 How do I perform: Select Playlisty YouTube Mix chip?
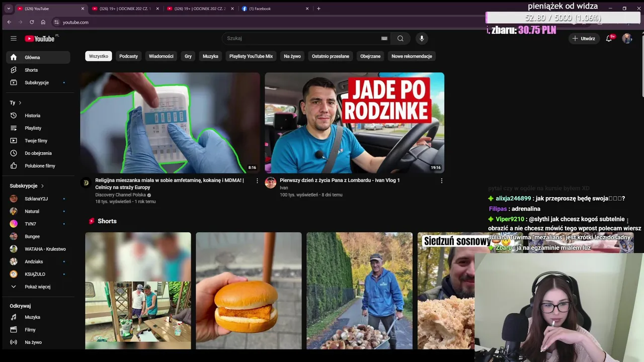pos(251,56)
